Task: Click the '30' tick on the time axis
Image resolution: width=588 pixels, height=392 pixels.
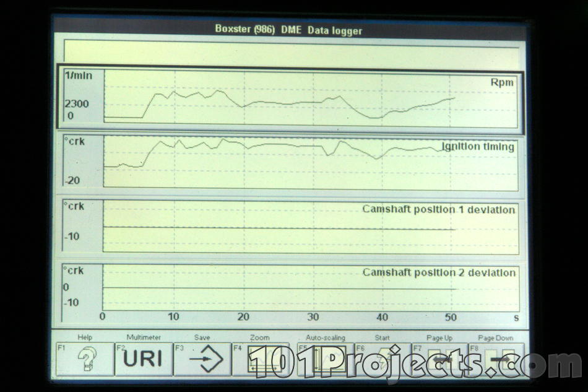Action: 313,317
